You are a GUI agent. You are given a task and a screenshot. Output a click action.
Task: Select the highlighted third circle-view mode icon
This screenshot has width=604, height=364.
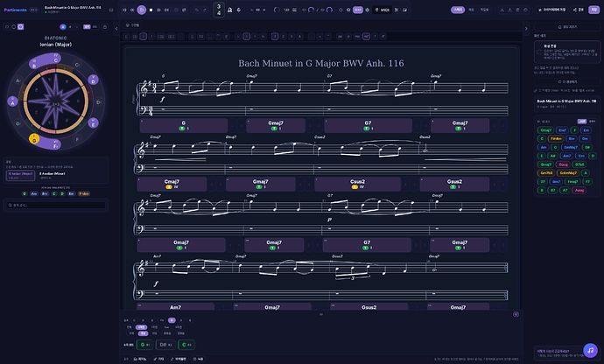tap(21, 27)
